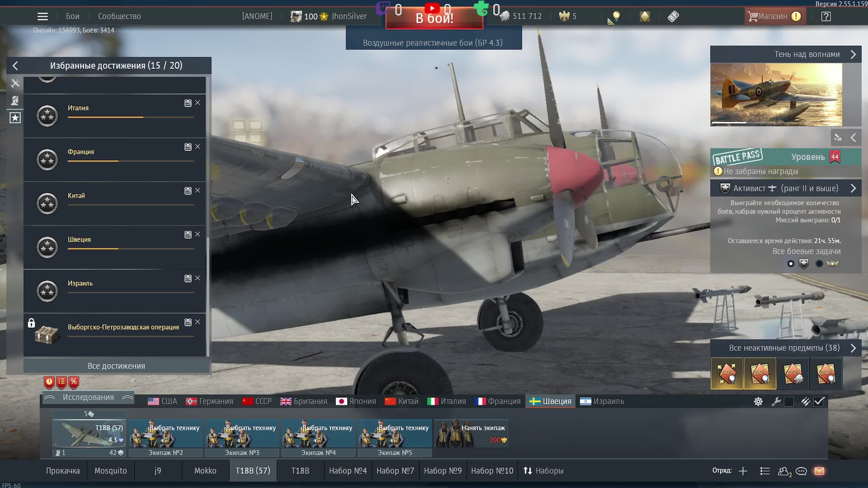The height and width of the screenshot is (488, 868).
Task: Expand Тень над волнами promo arrow
Action: 853,55
